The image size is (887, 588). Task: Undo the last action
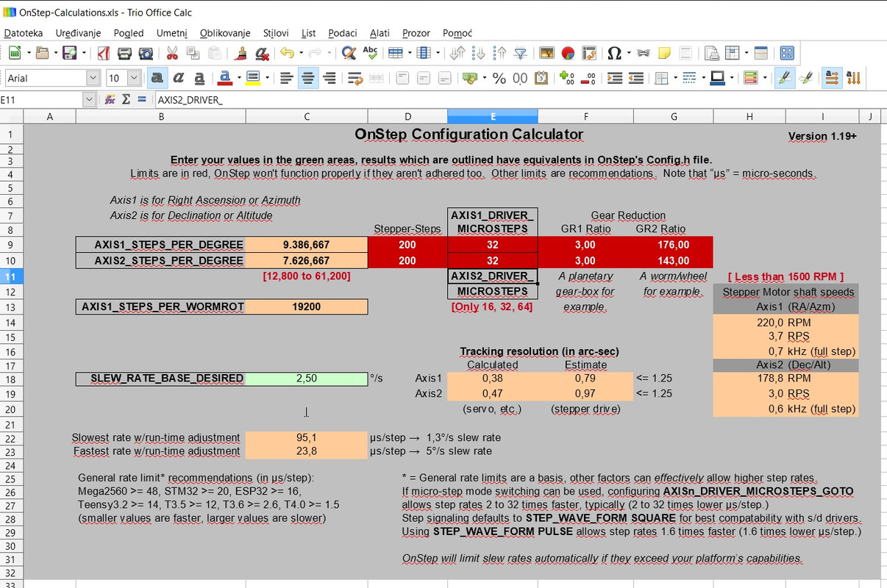pyautogui.click(x=286, y=53)
